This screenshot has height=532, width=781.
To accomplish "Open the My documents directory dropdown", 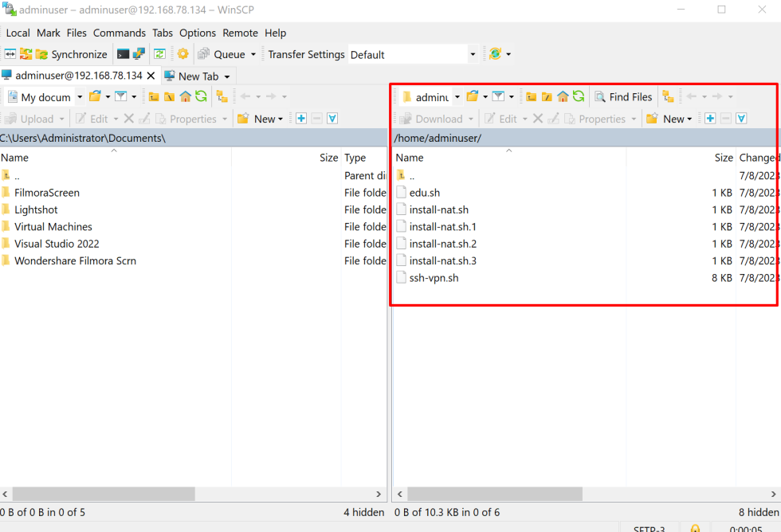I will (x=78, y=96).
